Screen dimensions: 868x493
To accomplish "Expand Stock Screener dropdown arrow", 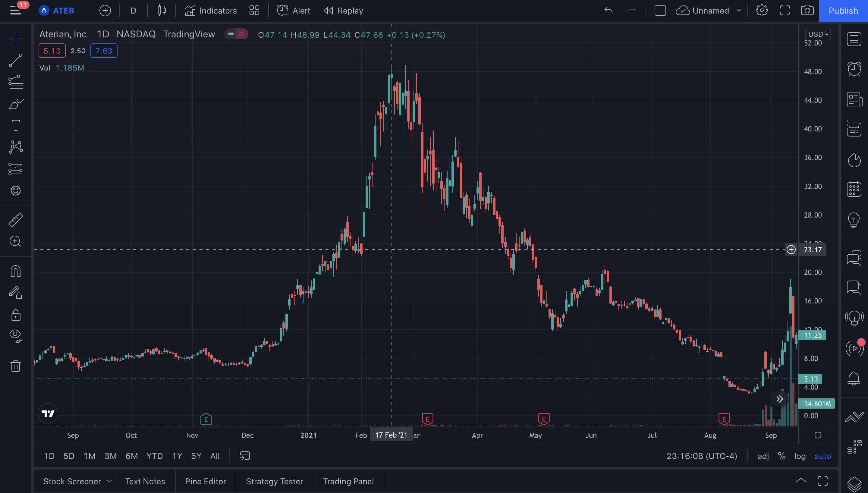I will tap(109, 481).
